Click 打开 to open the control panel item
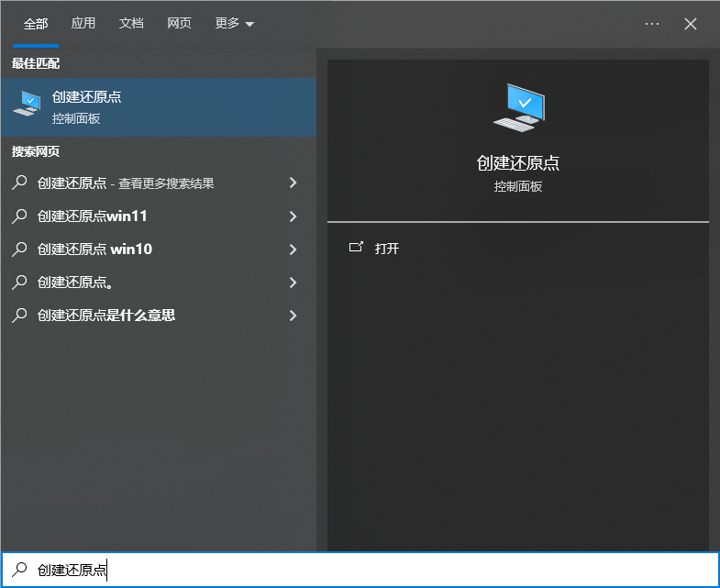The width and height of the screenshot is (720, 588). point(387,249)
